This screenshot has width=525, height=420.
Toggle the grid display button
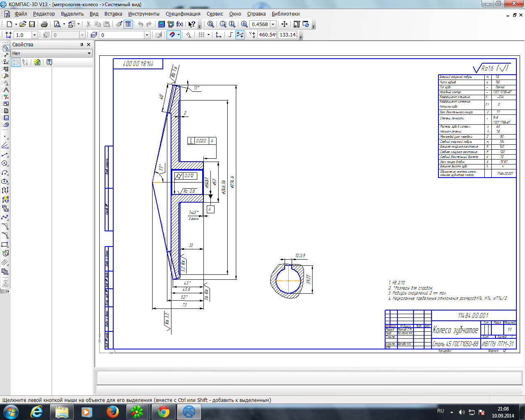[201, 35]
